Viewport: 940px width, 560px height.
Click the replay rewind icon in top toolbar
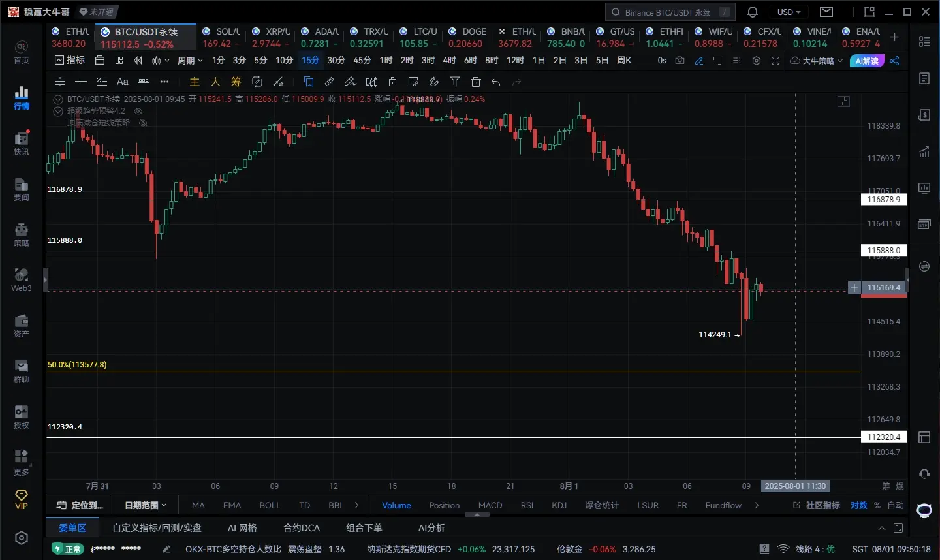[138, 61]
